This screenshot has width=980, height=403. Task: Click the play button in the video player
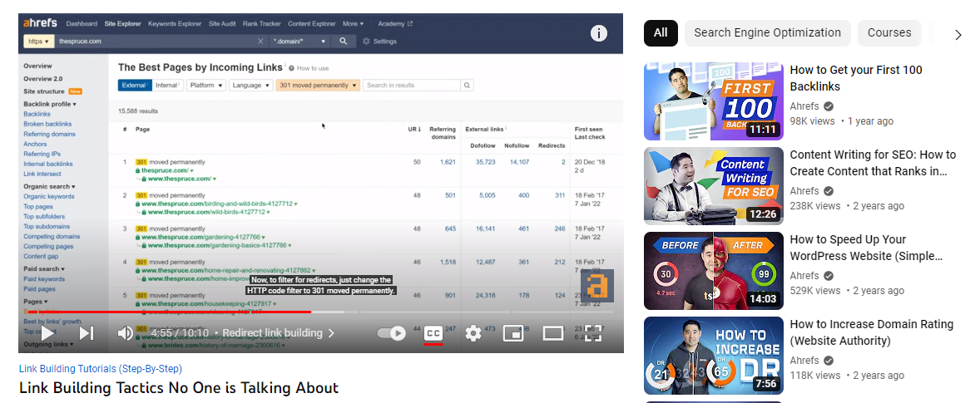(47, 334)
